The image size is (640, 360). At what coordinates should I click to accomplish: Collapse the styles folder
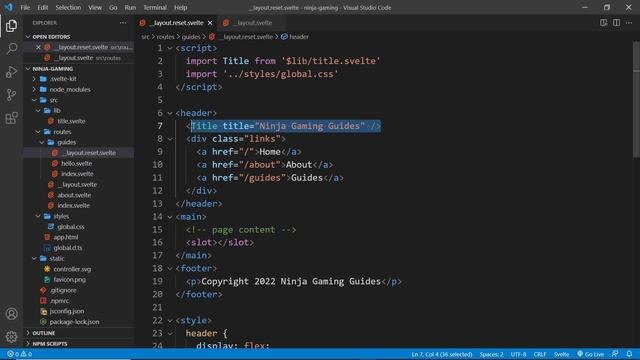coord(38,216)
